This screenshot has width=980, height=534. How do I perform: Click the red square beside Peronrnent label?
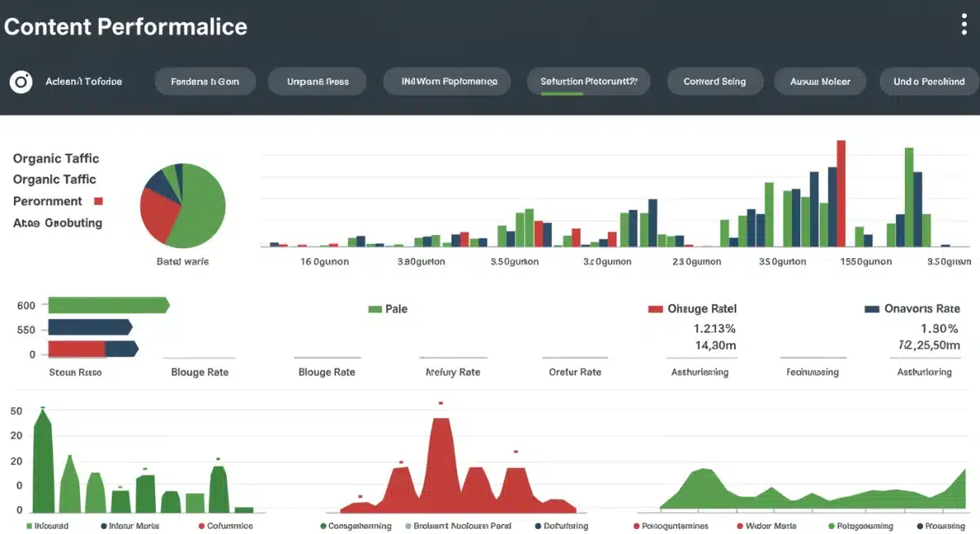100,200
